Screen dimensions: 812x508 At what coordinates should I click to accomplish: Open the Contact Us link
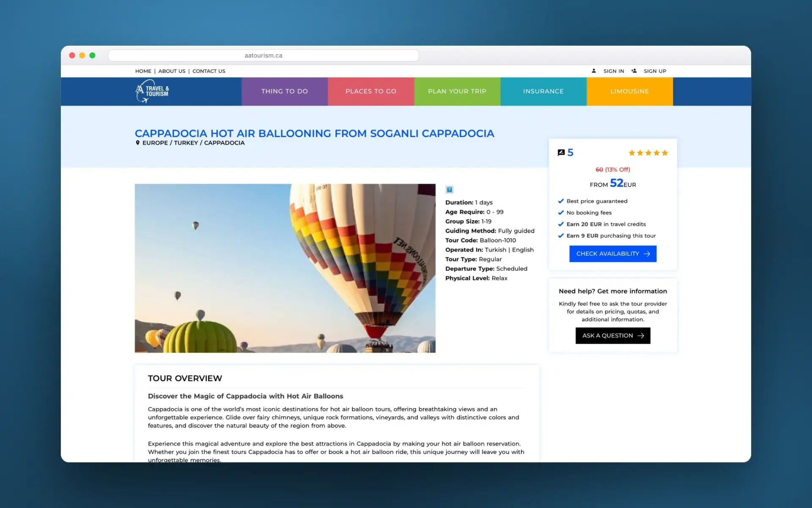coord(209,71)
